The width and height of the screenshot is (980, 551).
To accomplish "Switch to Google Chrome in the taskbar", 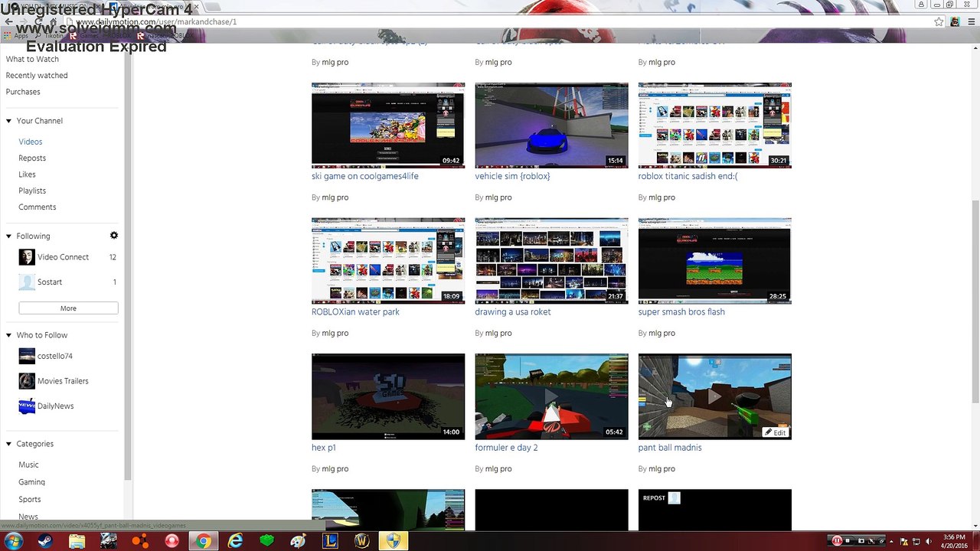I will click(x=203, y=541).
